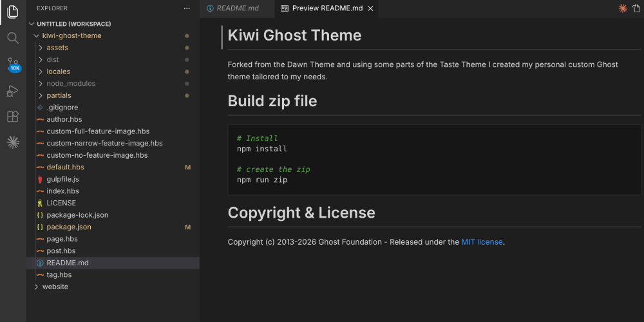Screen dimensions: 644x322
Task: Open the Search view in activity bar
Action: click(x=13, y=38)
